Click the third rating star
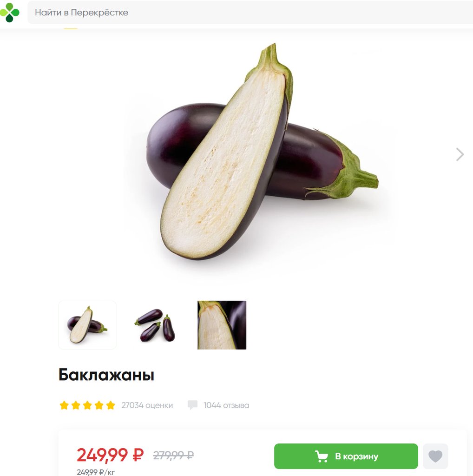The image size is (473, 476). coord(87,405)
